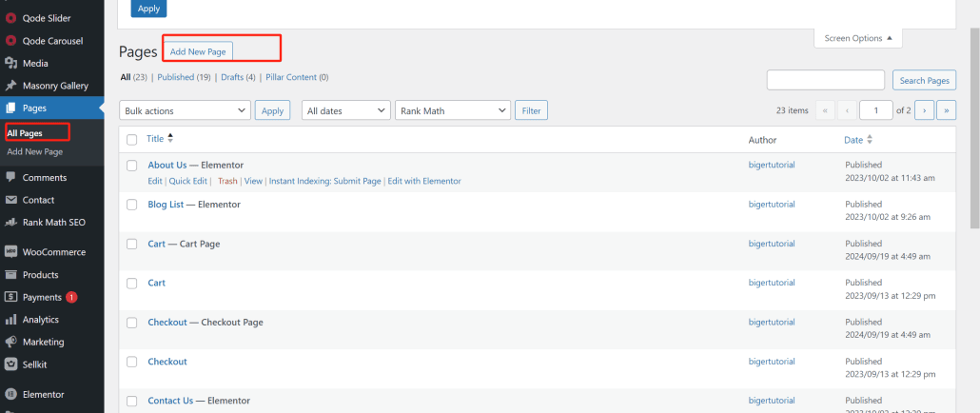Click Quick Edit under About Us
Screen dimensions: 980x413
click(x=188, y=181)
